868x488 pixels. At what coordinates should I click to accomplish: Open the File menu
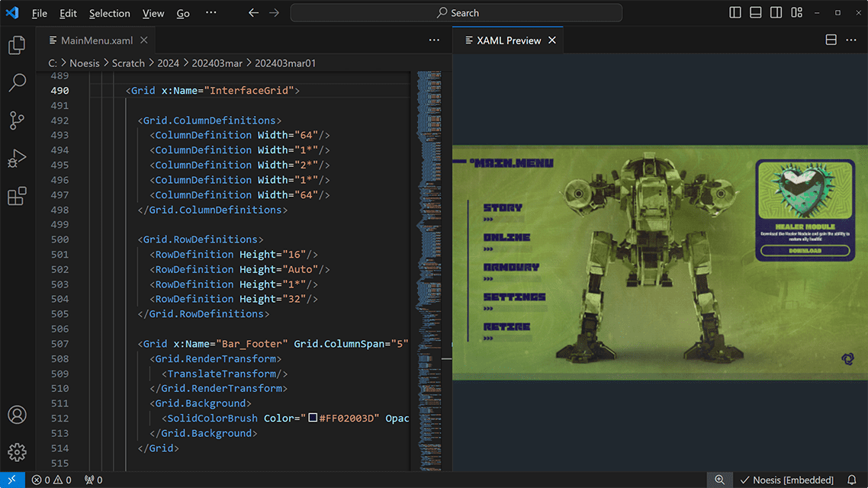40,13
